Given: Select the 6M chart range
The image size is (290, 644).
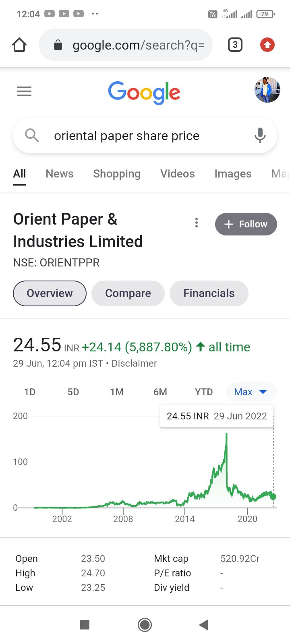Looking at the screenshot, I should click(x=160, y=392).
